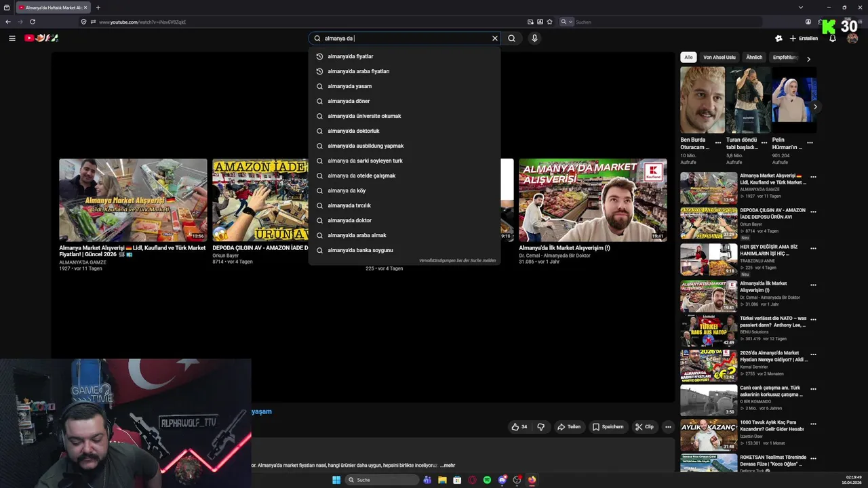Select suggestion "almanya'da fiyatlar"
The image size is (868, 488).
pos(405,56)
